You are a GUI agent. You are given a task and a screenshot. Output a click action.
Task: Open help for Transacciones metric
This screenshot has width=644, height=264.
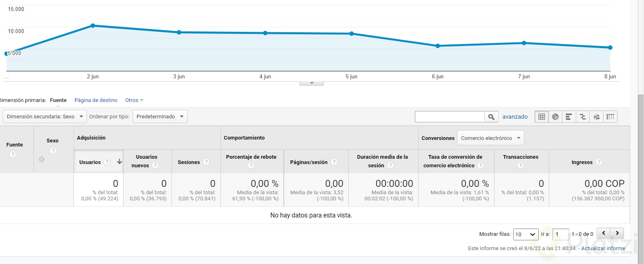click(x=521, y=165)
